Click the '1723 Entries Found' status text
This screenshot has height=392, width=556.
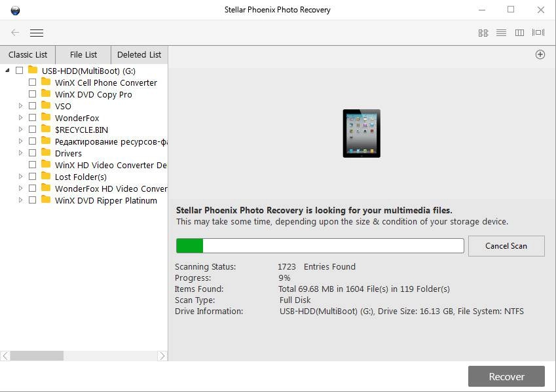tap(316, 266)
